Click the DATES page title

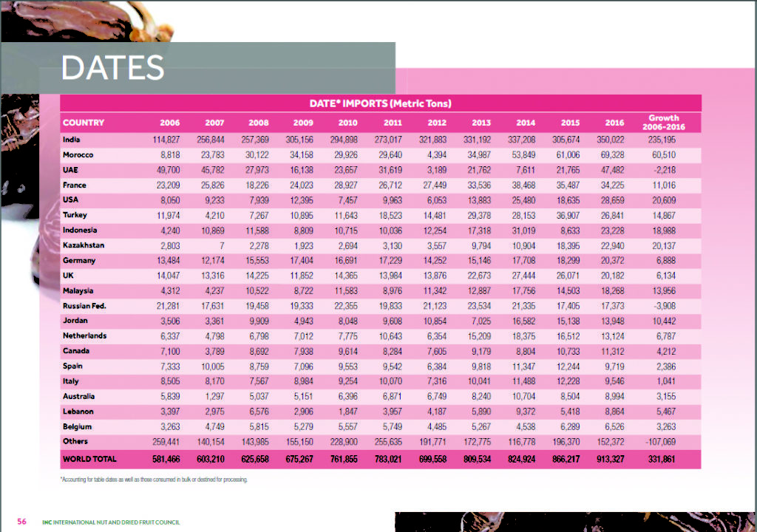112,69
